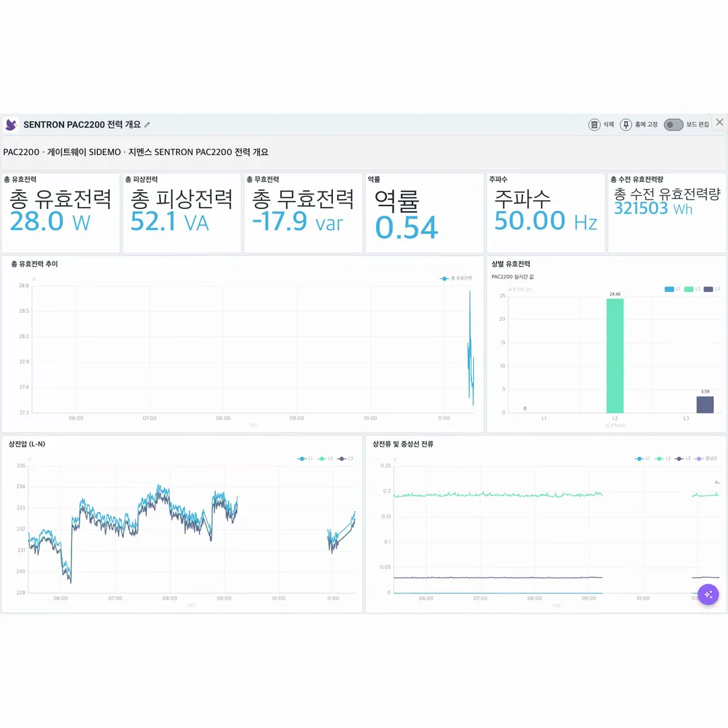Click the L2 green swatch in bar chart legend
Viewport: 728px width, 728px height.
(x=688, y=289)
